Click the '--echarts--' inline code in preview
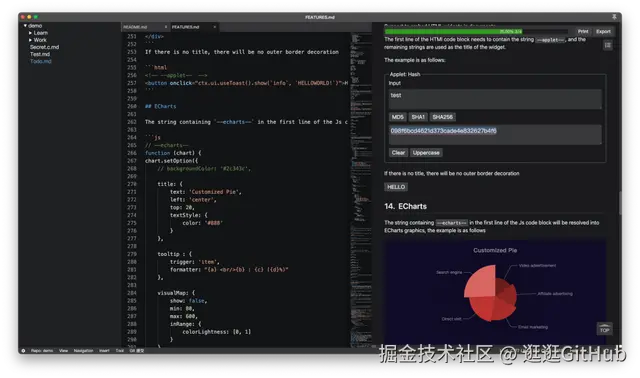640x378 pixels. coord(451,223)
